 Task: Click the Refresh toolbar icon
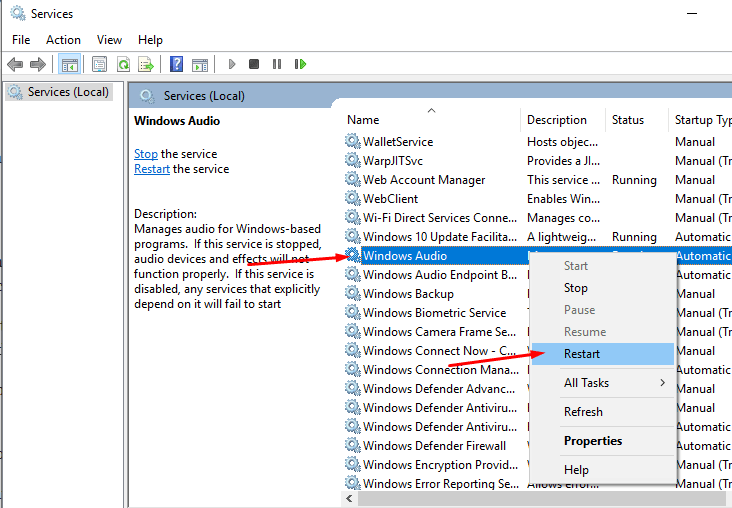[x=123, y=64]
